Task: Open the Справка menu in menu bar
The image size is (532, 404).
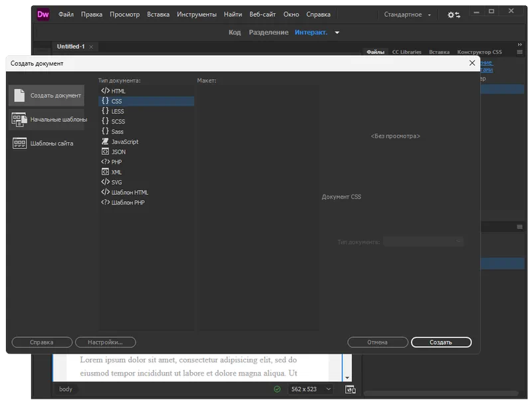Action: coord(319,15)
